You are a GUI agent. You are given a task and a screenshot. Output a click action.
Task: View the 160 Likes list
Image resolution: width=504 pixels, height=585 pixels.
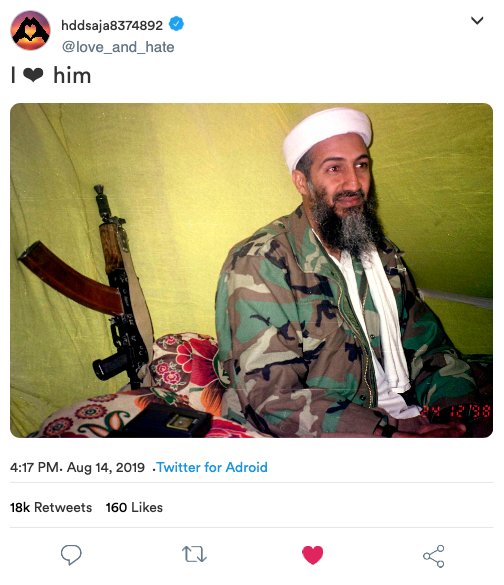click(134, 507)
